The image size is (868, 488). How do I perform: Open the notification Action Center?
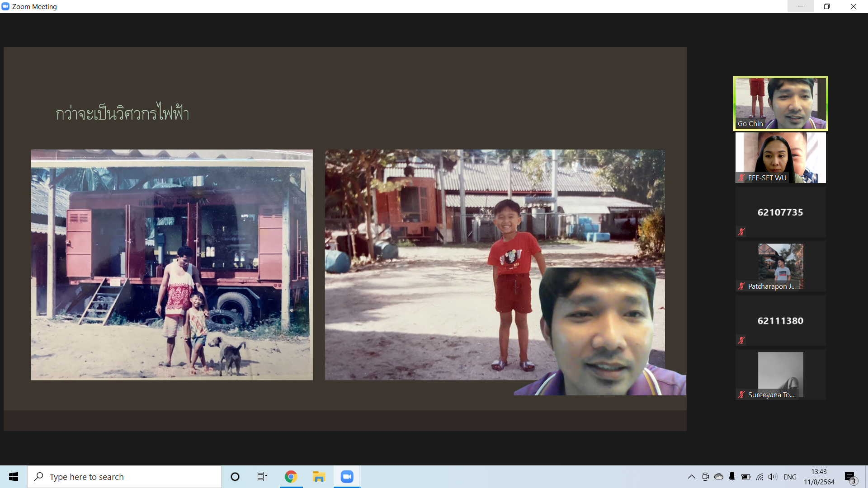(x=850, y=477)
